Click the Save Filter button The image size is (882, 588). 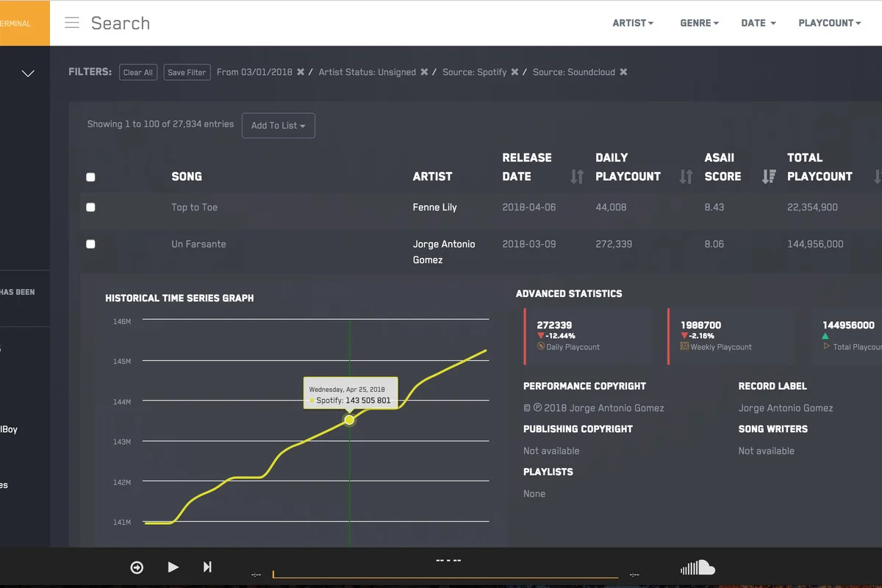(x=187, y=72)
